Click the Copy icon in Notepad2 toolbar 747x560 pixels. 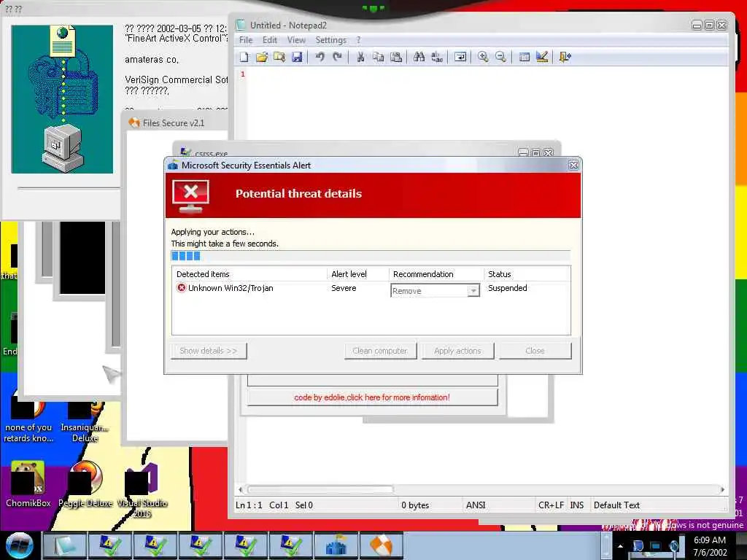pyautogui.click(x=379, y=57)
